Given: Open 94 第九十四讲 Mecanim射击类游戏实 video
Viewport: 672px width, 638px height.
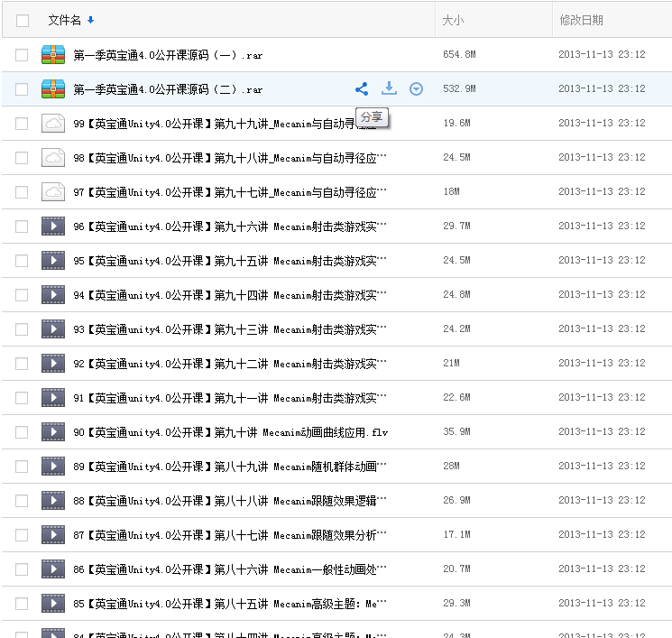Looking at the screenshot, I should pyautogui.click(x=230, y=295).
